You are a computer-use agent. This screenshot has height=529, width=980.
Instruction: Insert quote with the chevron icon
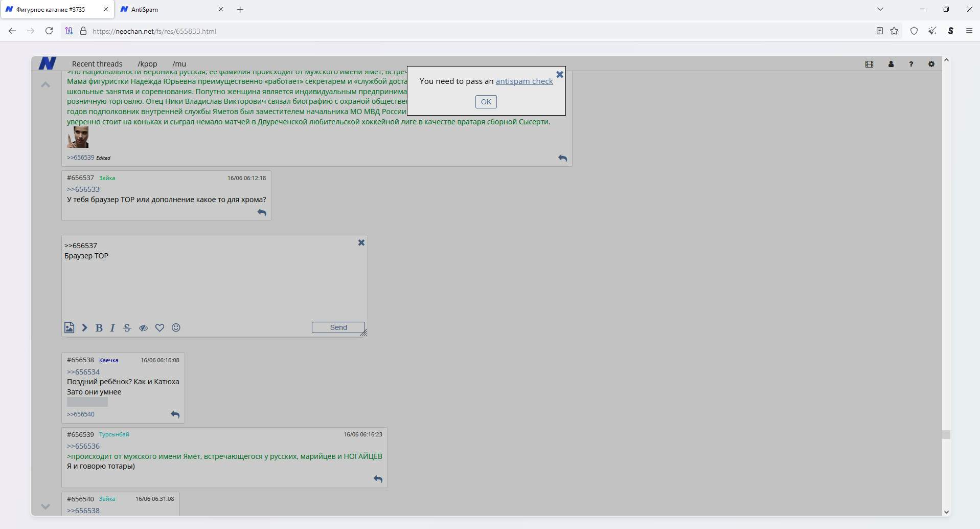click(x=84, y=328)
